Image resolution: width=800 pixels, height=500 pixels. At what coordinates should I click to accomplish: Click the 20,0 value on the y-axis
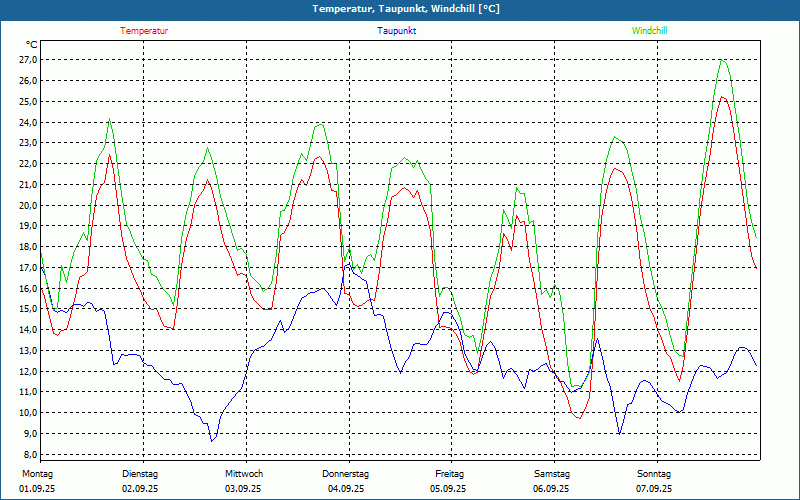(28, 205)
